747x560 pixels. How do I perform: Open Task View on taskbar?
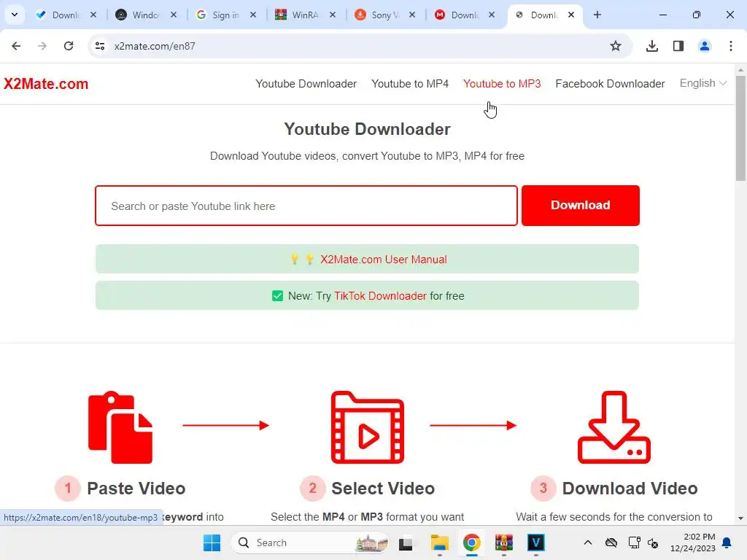[x=406, y=542]
